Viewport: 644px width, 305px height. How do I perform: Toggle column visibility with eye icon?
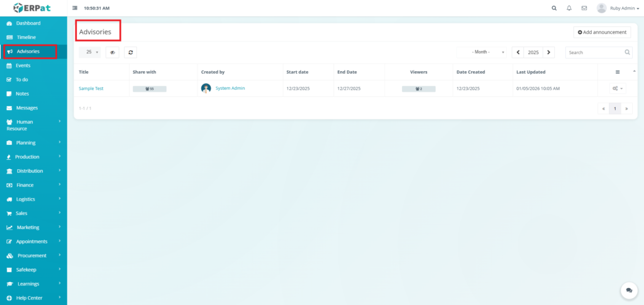point(113,53)
